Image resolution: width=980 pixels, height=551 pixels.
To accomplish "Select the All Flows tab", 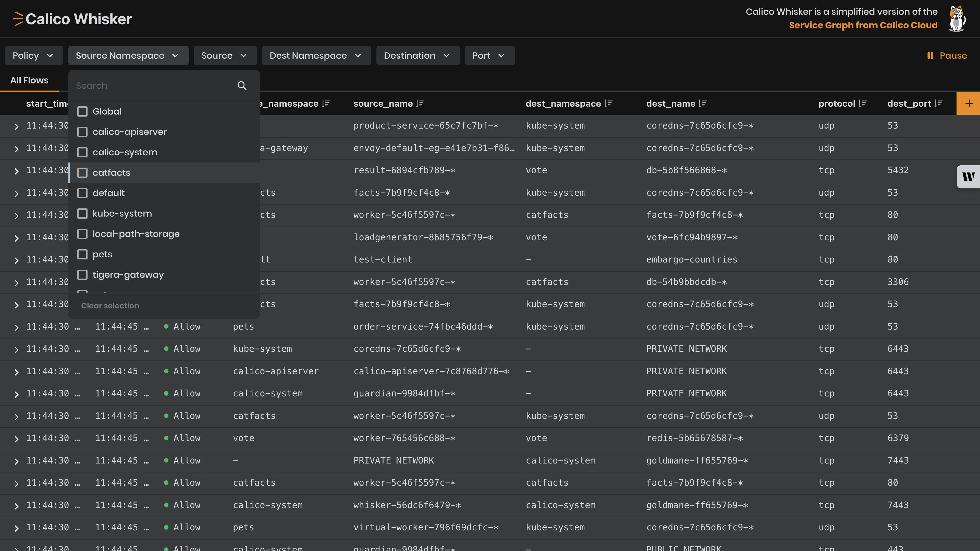I will click(29, 80).
